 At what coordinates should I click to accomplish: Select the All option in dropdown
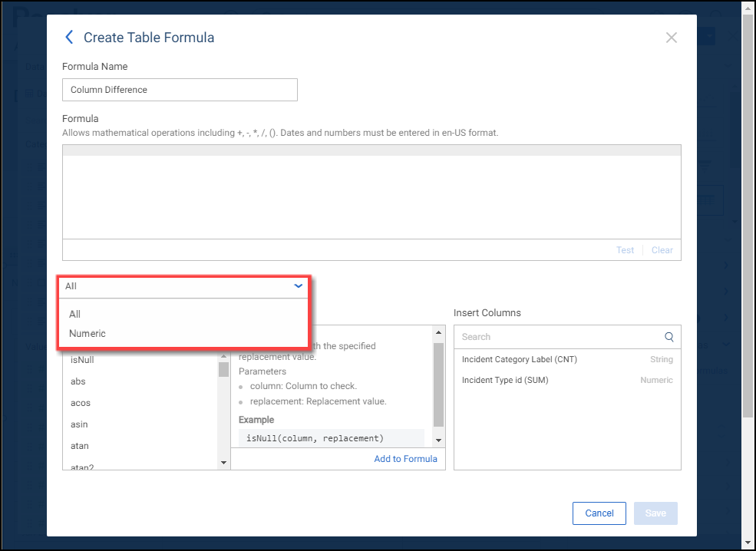coord(75,314)
